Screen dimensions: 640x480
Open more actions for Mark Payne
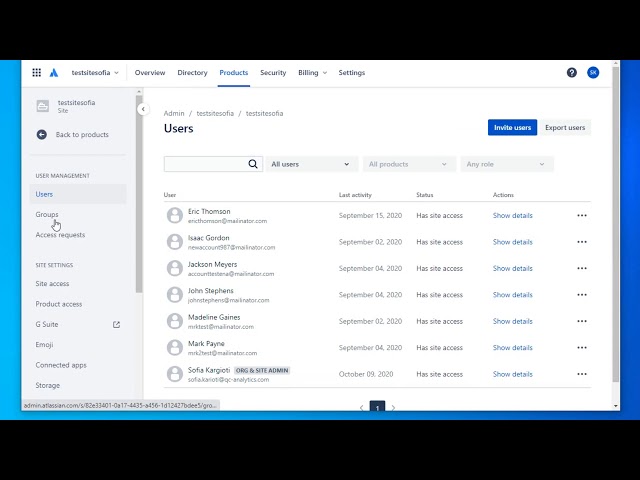point(582,348)
